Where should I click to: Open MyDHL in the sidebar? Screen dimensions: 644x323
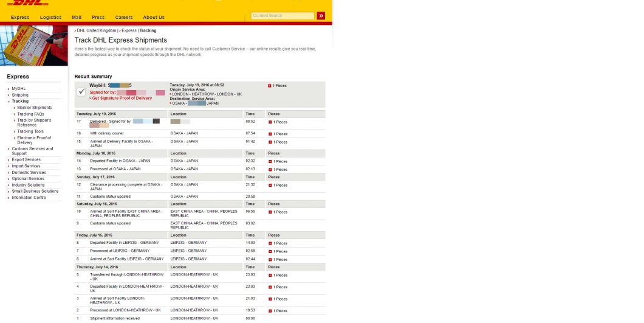pyautogui.click(x=18, y=88)
